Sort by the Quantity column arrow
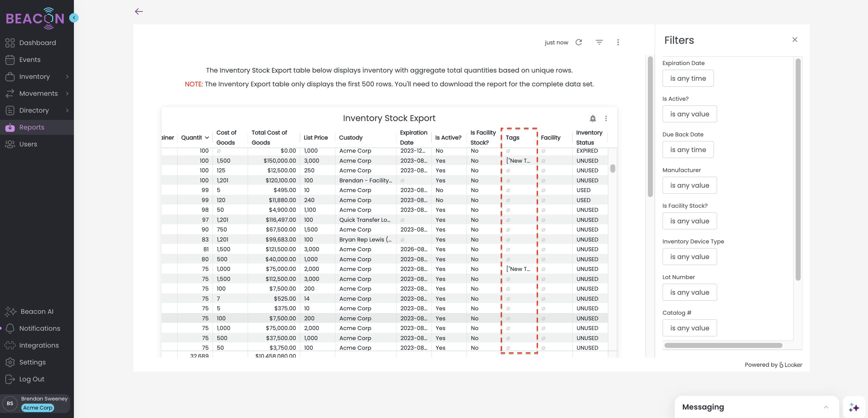 207,138
